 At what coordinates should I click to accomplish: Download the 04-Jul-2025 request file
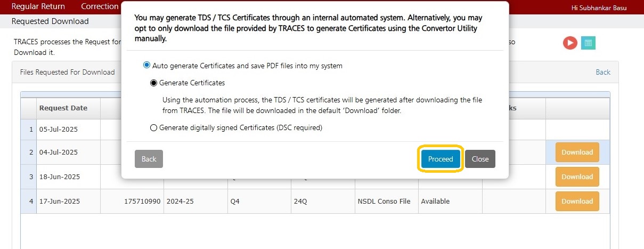coord(577,152)
